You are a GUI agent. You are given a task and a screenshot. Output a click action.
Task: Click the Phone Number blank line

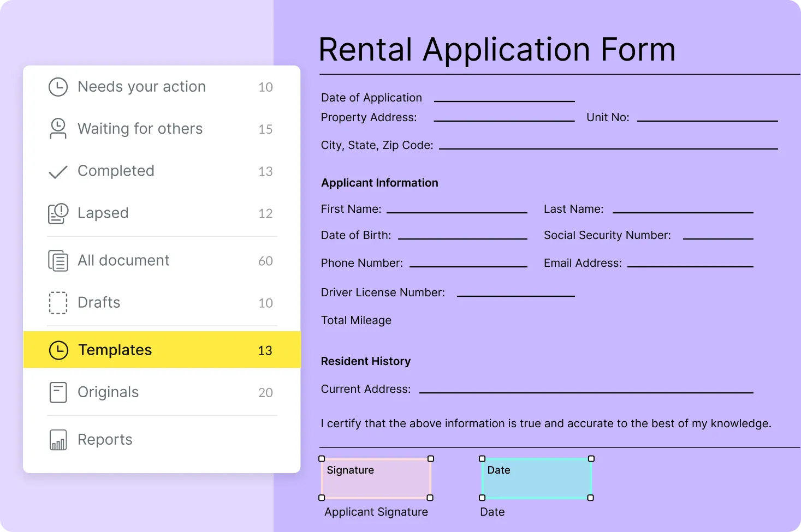tap(468, 266)
